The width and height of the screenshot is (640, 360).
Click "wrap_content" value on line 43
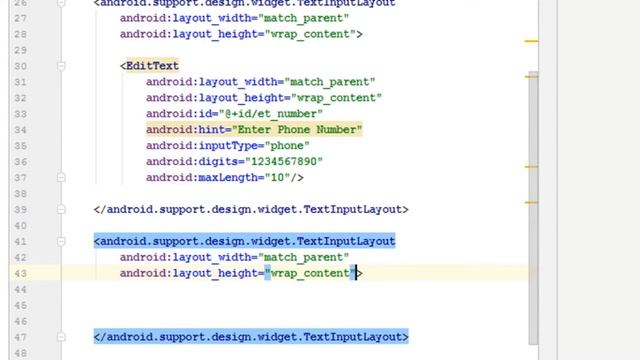click(310, 273)
